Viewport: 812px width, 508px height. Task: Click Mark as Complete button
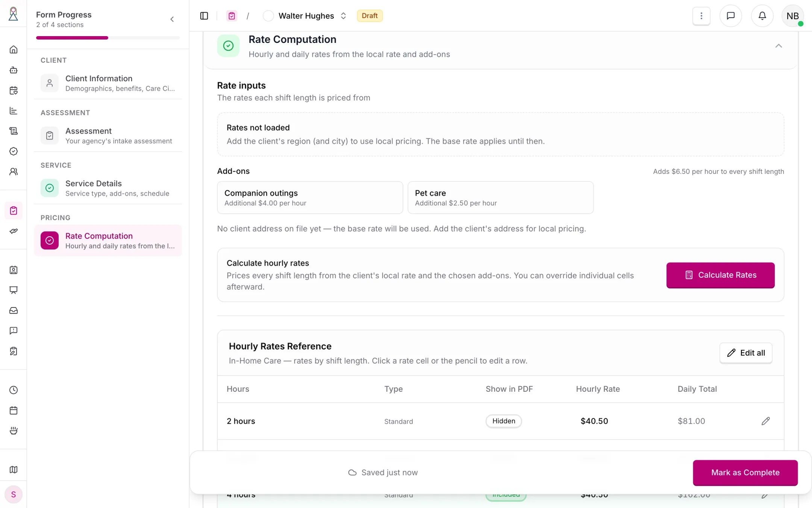click(x=745, y=473)
